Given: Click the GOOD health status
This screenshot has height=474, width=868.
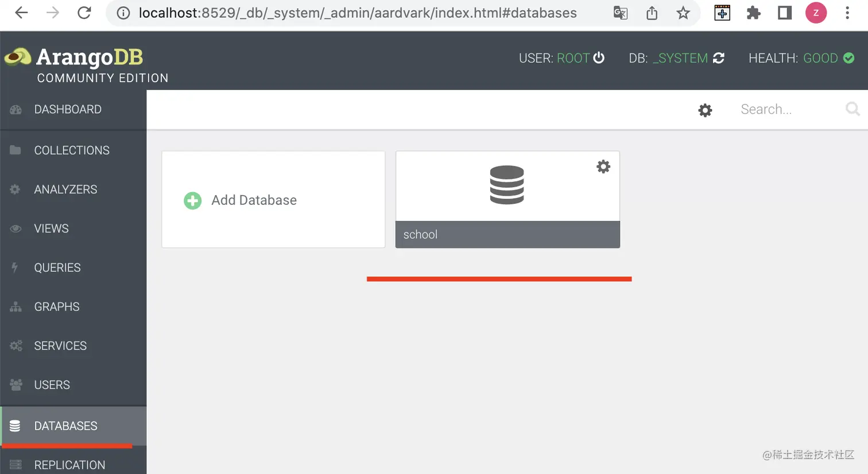Looking at the screenshot, I should [820, 58].
